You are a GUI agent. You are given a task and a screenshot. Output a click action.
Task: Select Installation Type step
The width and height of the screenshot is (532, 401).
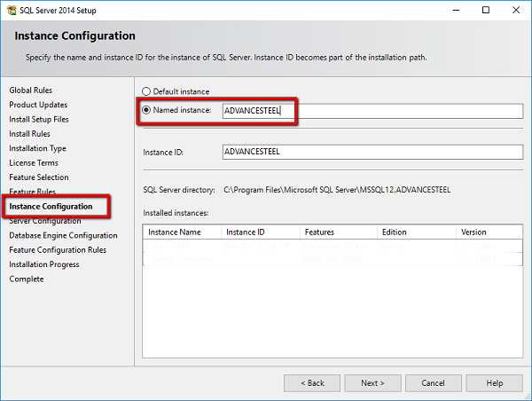[37, 148]
